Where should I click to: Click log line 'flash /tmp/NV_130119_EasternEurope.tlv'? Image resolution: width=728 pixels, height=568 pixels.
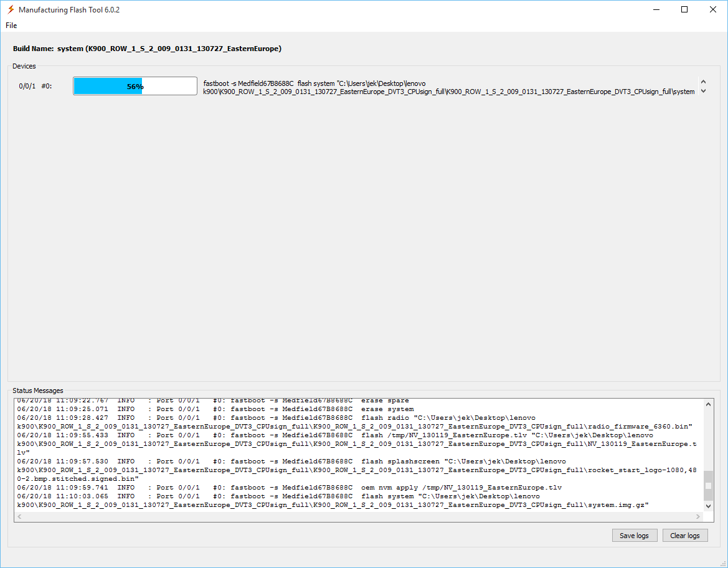[357, 444]
